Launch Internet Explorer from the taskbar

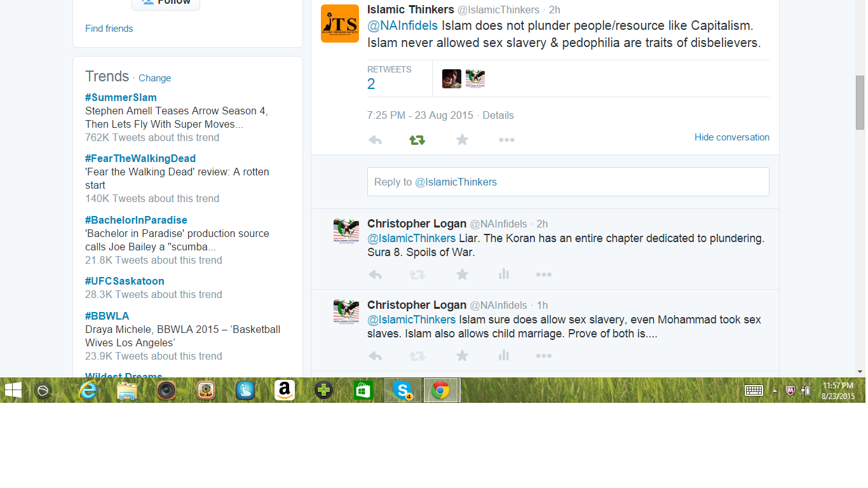(88, 390)
